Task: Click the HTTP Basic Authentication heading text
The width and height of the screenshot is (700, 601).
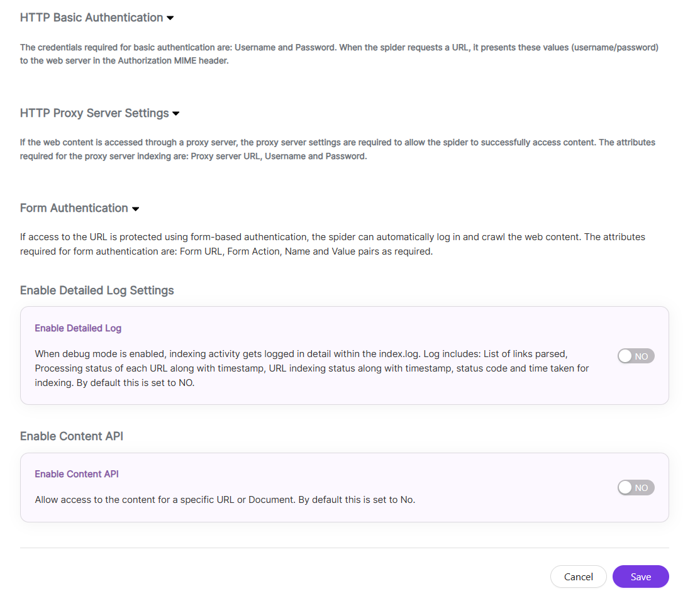Action: click(92, 18)
